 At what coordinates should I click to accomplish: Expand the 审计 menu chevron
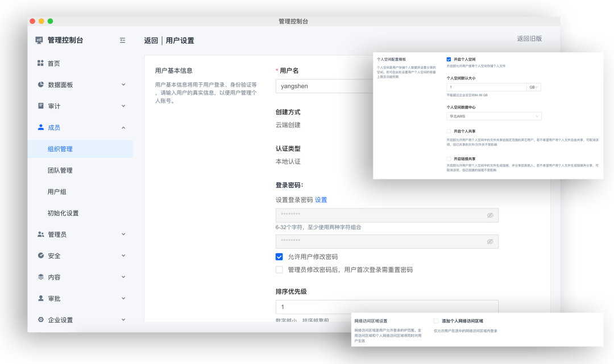coord(123,106)
